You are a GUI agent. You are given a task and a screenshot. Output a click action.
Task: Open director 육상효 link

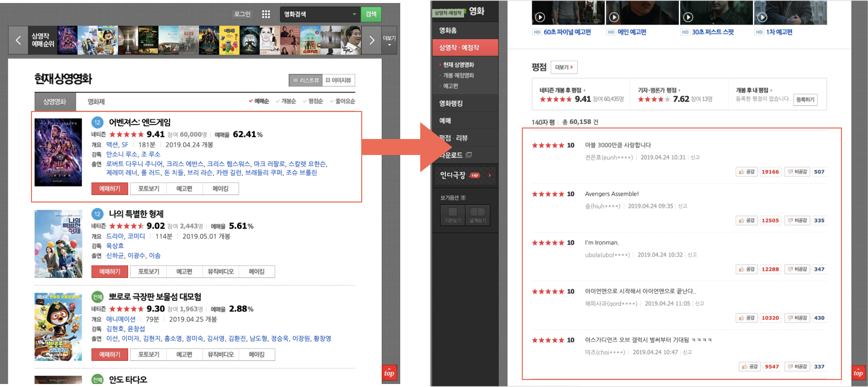coord(115,245)
